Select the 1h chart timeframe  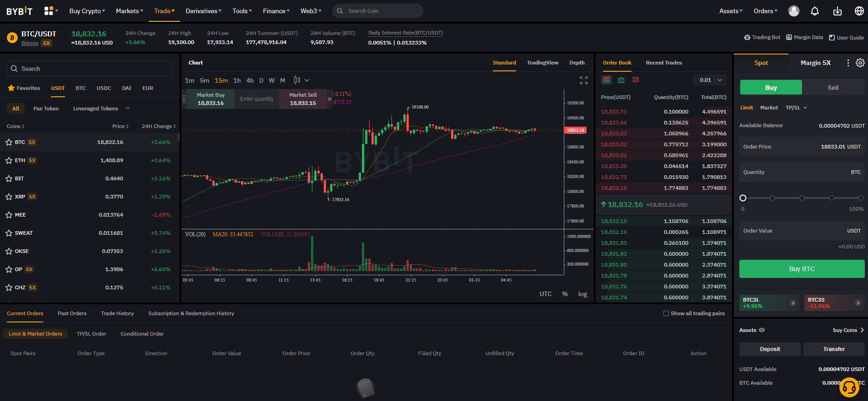(x=237, y=80)
